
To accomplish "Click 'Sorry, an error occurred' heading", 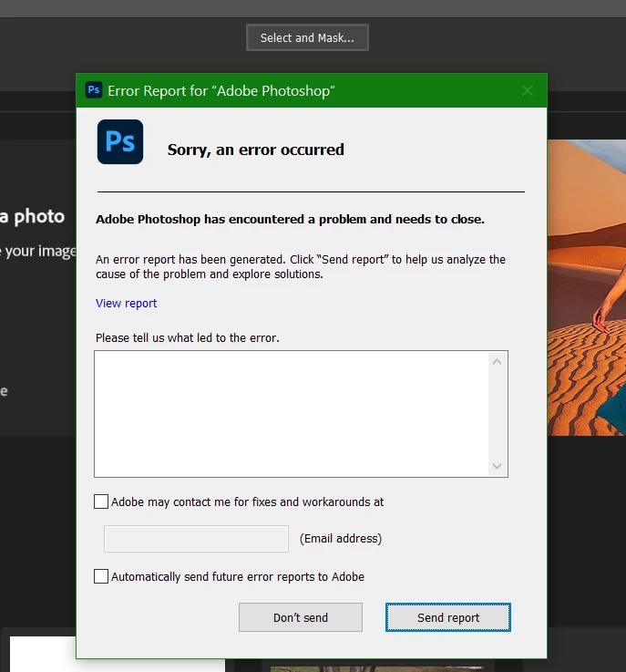I will tap(256, 150).
